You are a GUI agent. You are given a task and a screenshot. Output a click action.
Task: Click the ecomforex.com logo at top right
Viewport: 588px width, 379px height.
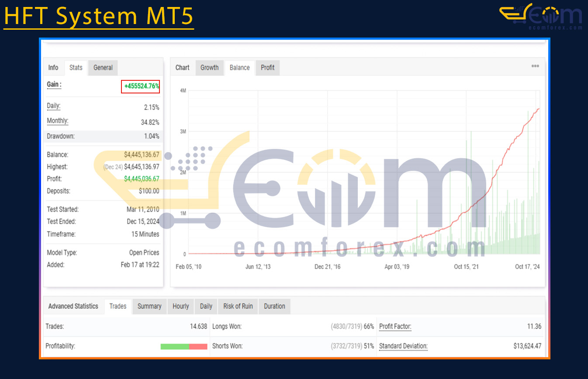pyautogui.click(x=541, y=17)
